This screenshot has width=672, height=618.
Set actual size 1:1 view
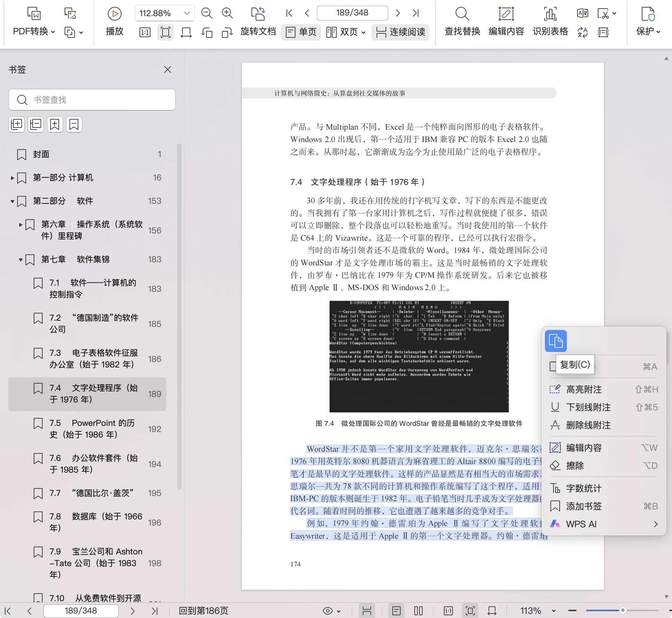(x=145, y=32)
